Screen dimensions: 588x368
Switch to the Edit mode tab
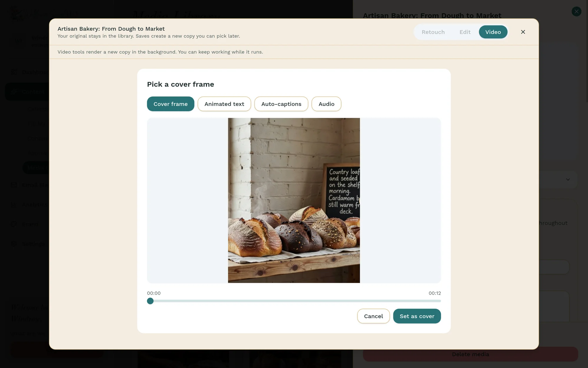[x=465, y=32]
